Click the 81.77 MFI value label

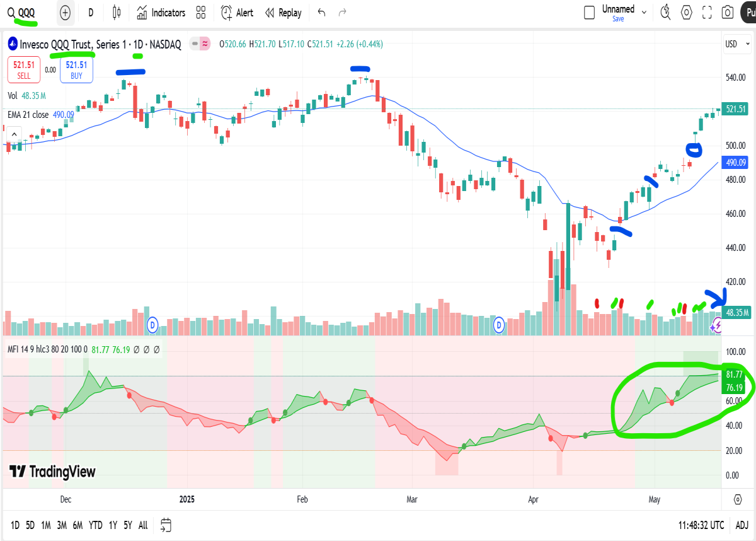[735, 375]
